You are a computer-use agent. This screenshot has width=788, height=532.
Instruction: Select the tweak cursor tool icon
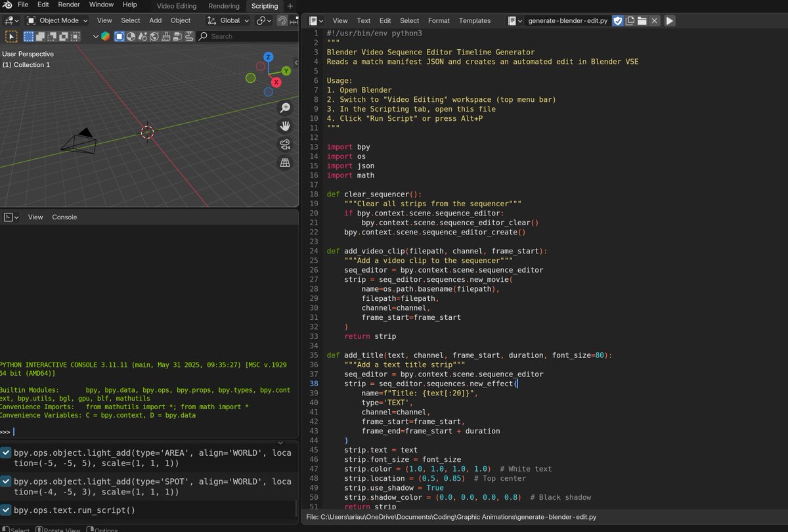11,37
